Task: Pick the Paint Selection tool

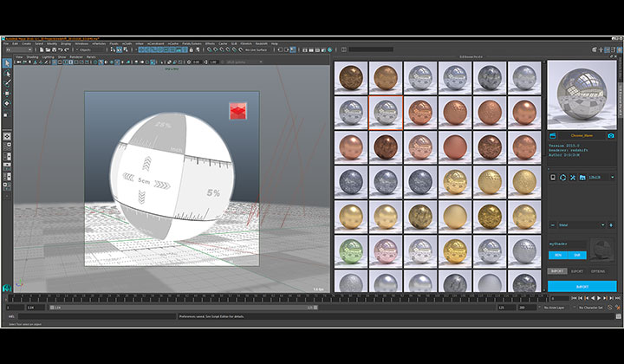Action: coord(7,83)
